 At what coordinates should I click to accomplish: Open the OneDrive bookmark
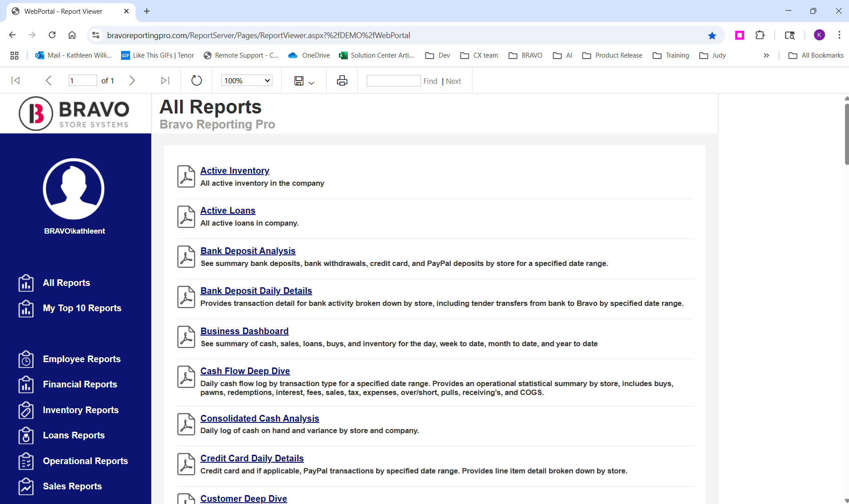[309, 55]
